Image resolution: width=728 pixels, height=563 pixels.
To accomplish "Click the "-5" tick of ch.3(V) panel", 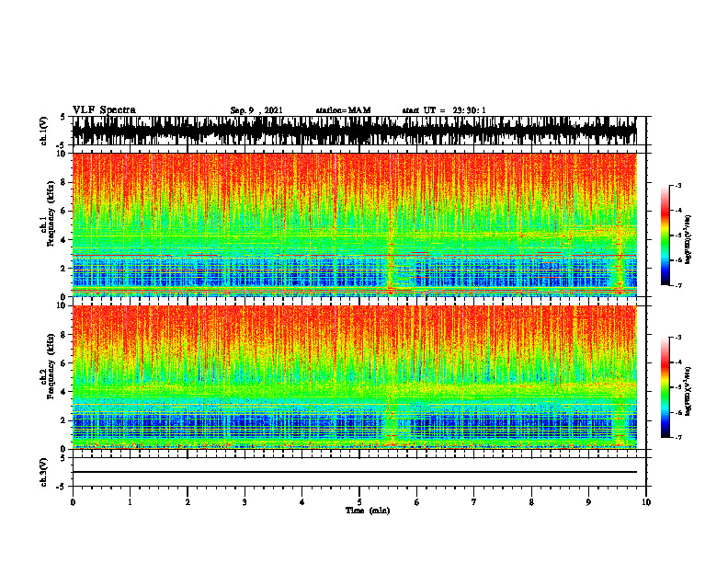I will (62, 487).
